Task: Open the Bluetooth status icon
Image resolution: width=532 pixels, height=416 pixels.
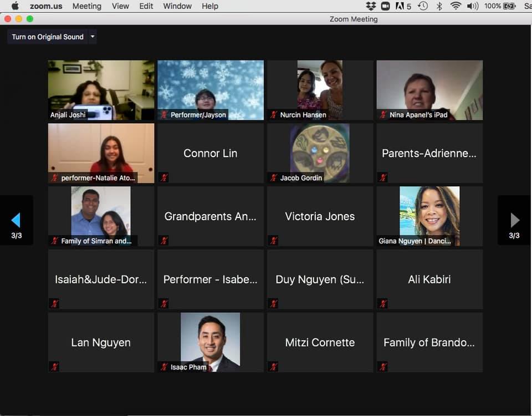Action: (439, 6)
